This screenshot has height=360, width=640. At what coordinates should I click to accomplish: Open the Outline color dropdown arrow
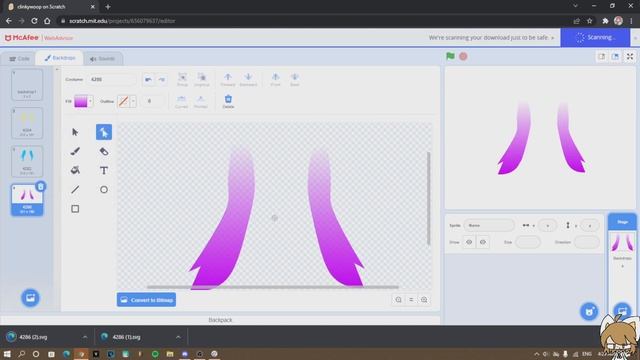coord(133,101)
